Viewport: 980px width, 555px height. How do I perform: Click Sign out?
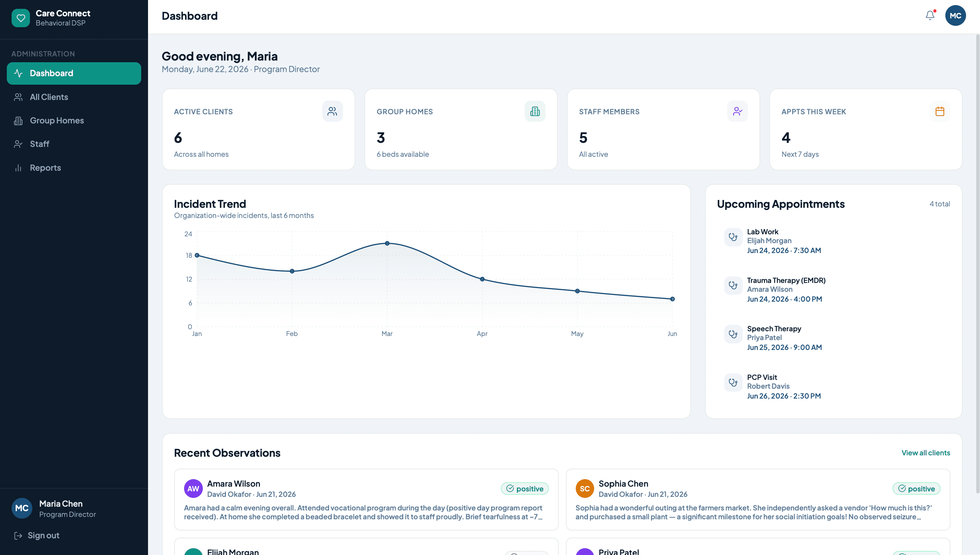click(x=37, y=536)
